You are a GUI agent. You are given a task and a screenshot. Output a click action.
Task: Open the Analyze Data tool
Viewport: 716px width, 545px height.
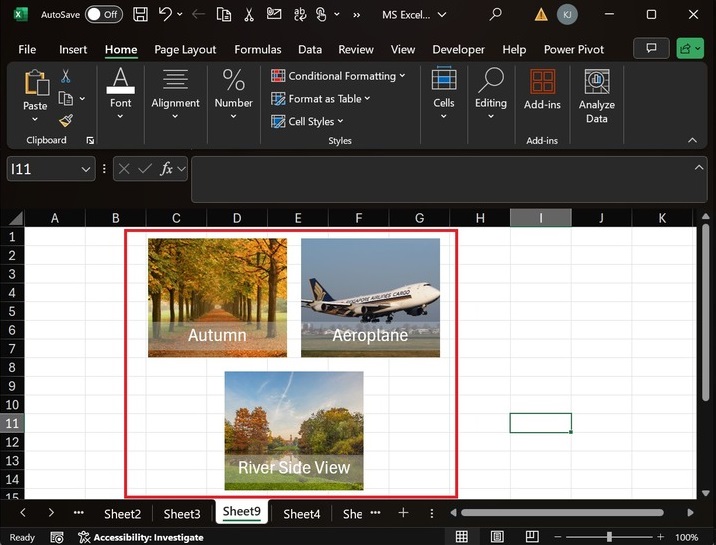(x=596, y=97)
